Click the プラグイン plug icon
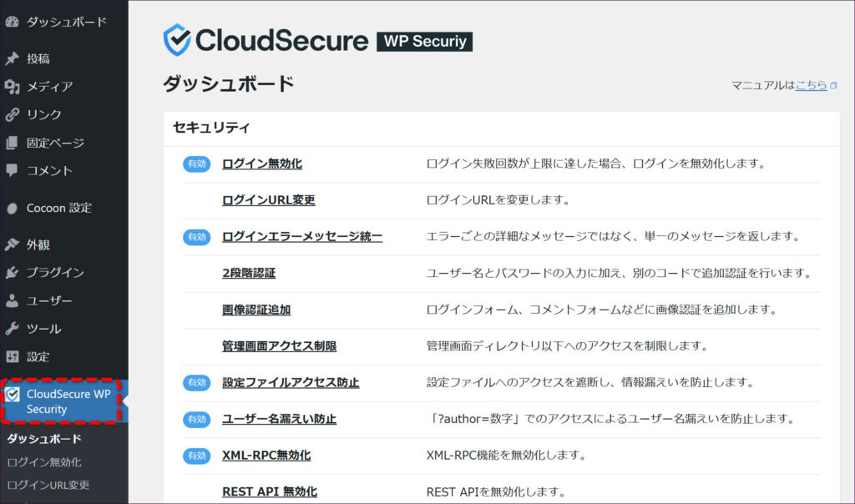Viewport: 855px width, 504px height. point(12,273)
